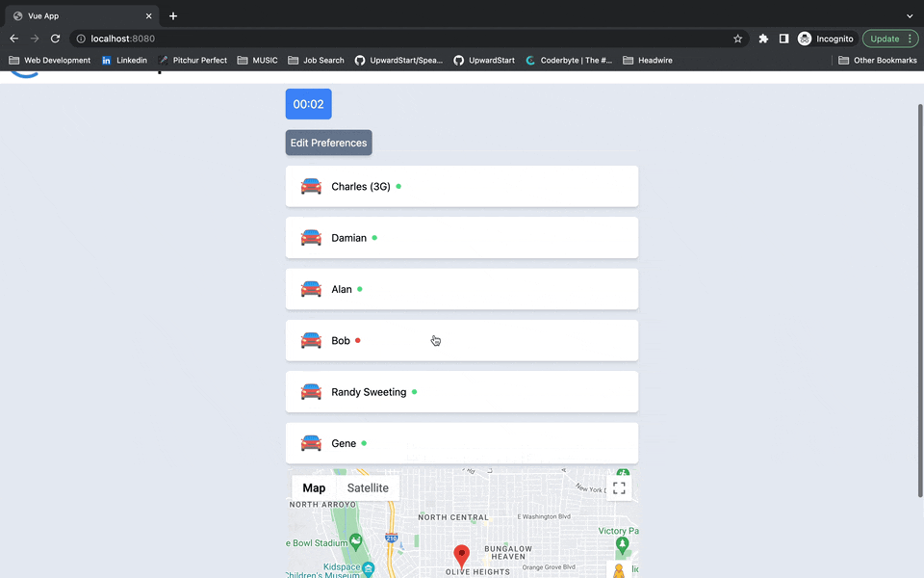The width and height of the screenshot is (924, 578).
Task: Open a new browser tab
Action: (x=173, y=15)
